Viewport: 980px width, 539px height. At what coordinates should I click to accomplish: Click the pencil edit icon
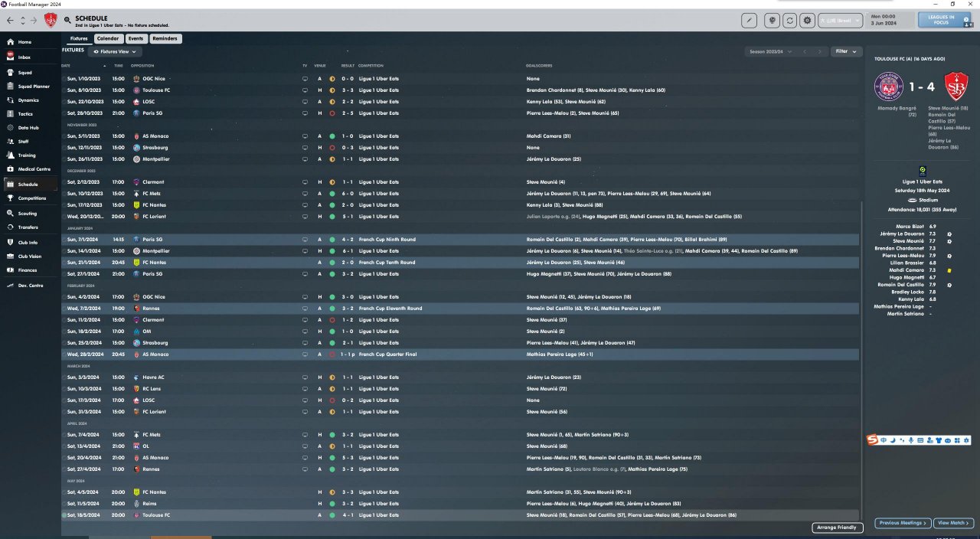coord(749,21)
